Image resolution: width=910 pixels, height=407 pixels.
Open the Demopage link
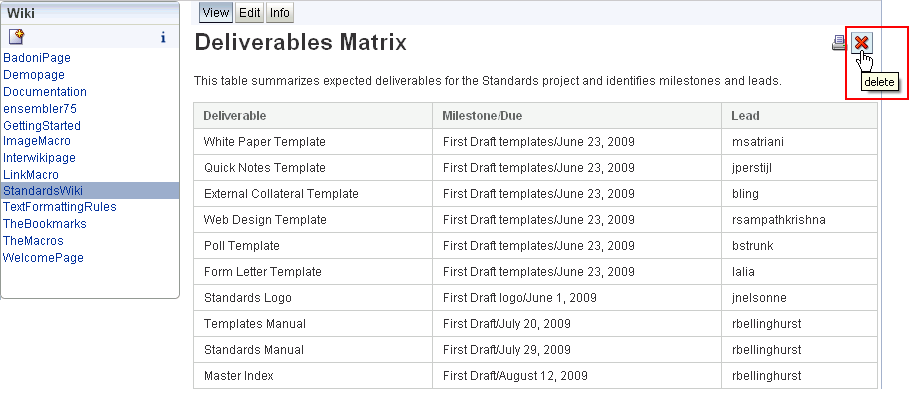coord(34,74)
